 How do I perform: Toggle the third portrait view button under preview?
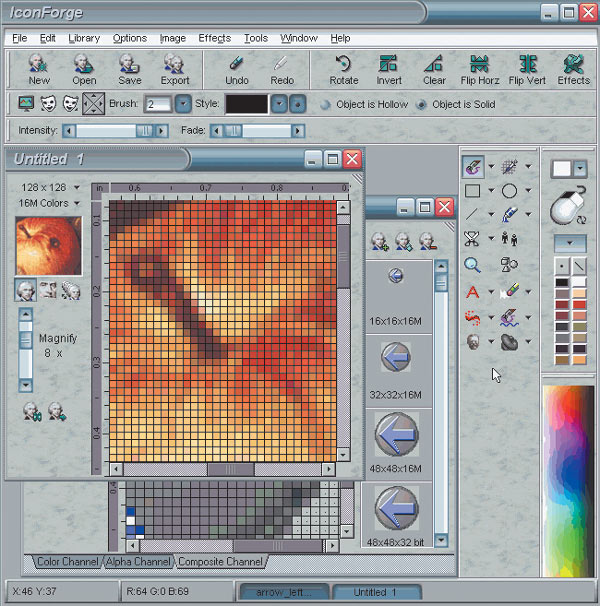pos(71,290)
